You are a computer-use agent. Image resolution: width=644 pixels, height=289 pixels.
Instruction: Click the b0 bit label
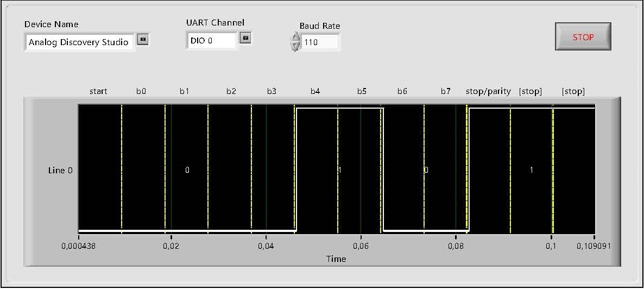click(x=141, y=91)
